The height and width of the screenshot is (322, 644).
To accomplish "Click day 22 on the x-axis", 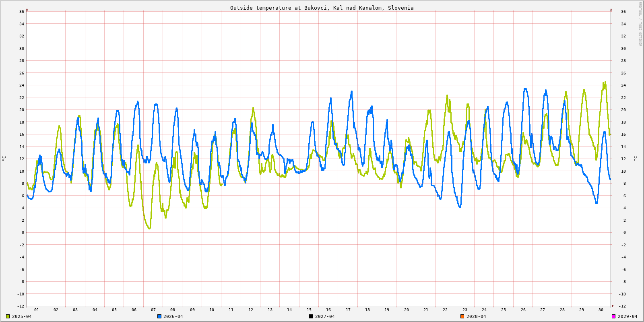I will [x=445, y=310].
